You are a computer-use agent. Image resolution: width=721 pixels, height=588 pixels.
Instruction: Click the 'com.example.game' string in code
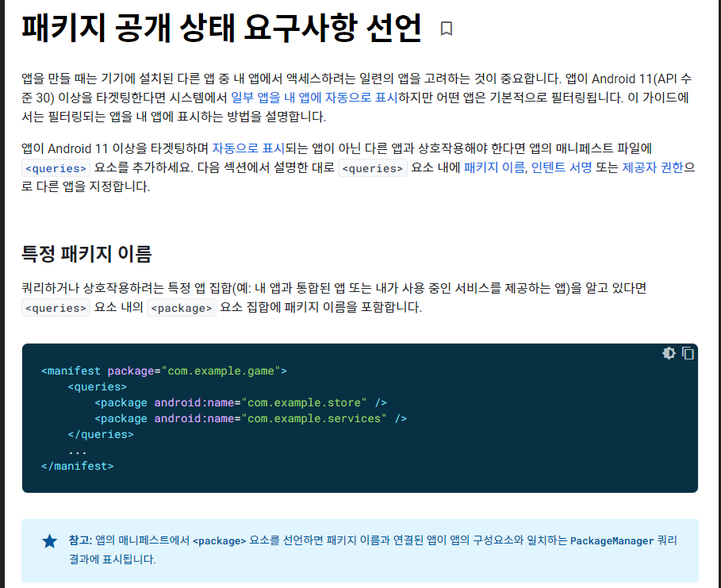221,371
